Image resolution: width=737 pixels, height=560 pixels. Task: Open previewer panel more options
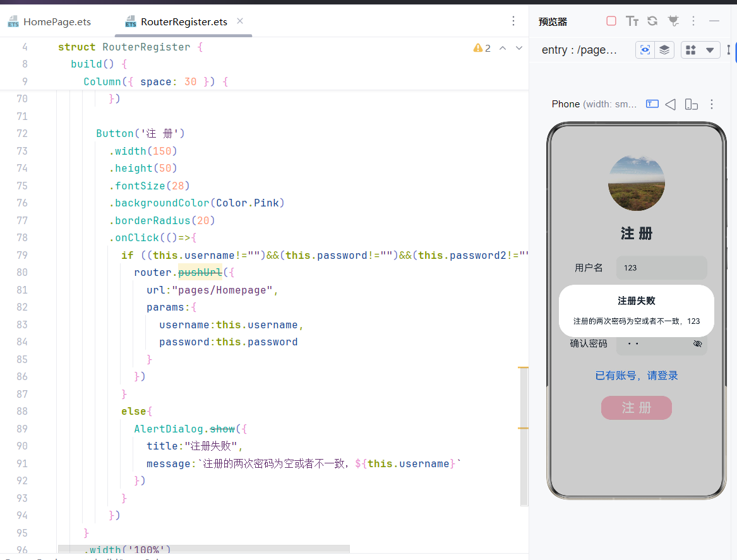[x=693, y=21]
